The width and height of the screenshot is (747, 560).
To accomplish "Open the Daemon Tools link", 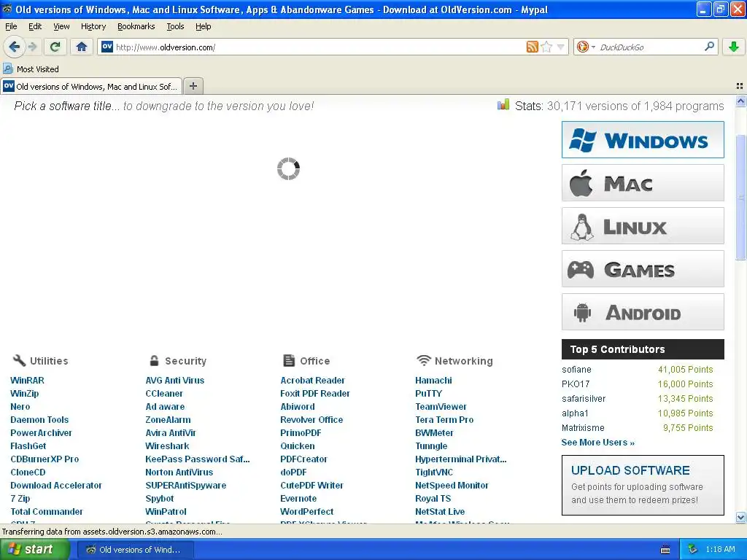I will 39,420.
